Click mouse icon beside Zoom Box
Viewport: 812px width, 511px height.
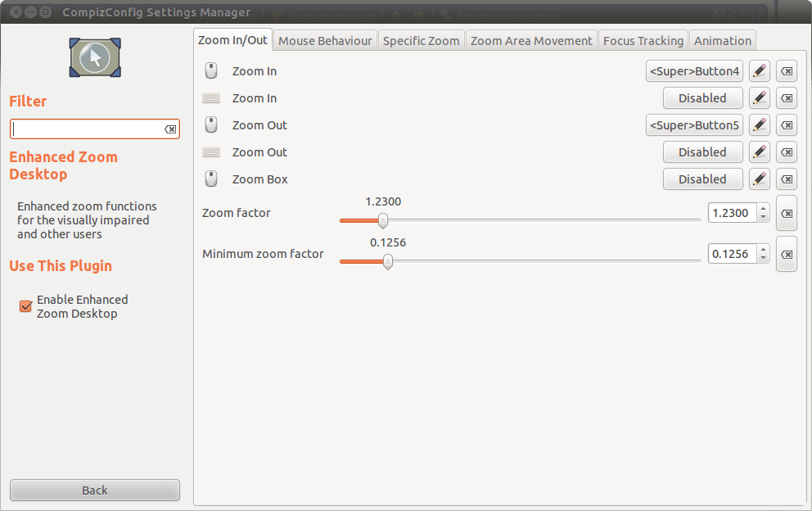211,179
